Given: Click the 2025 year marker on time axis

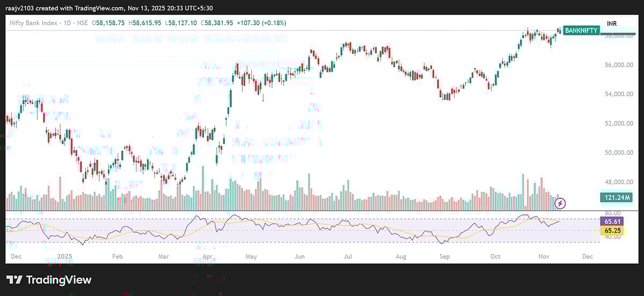Looking at the screenshot, I should (x=64, y=257).
